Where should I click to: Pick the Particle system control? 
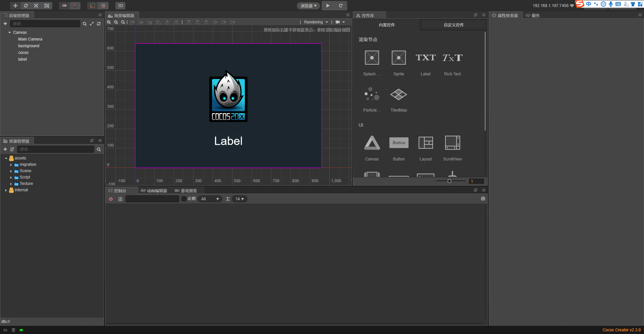point(372,99)
